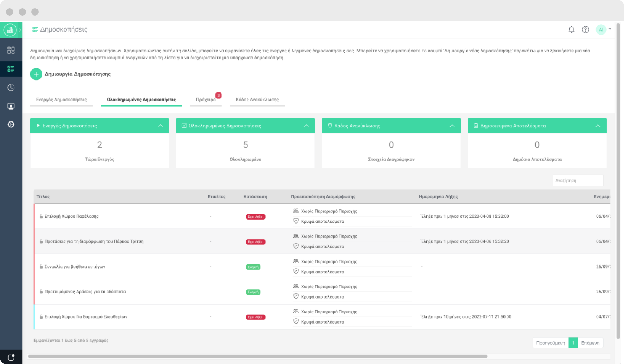
Task: Go to the Επόμενη page
Action: [x=590, y=343]
